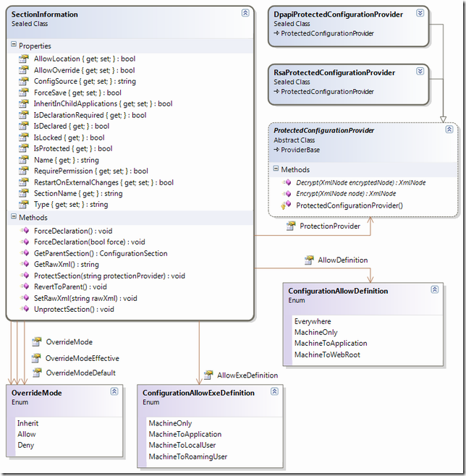Click the ForceDeclaration(bool force) method icon

tap(25, 242)
